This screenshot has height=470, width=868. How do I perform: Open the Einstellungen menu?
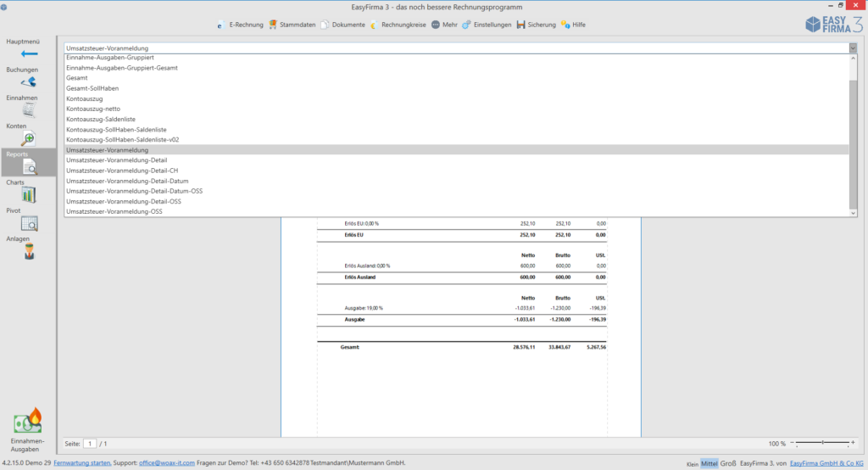pyautogui.click(x=492, y=25)
